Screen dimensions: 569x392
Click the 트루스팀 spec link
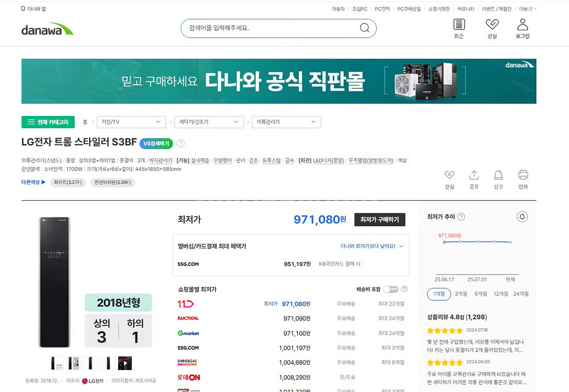[271, 160]
